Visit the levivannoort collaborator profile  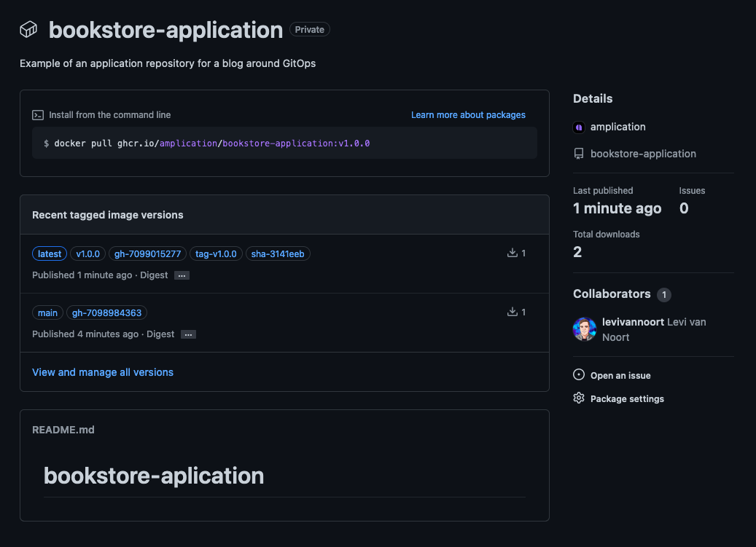(x=633, y=322)
